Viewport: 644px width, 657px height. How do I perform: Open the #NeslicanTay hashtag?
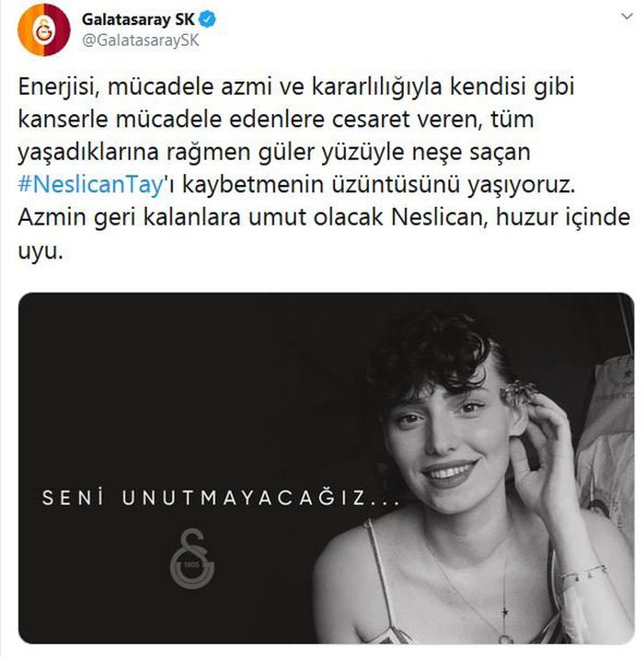point(90,184)
